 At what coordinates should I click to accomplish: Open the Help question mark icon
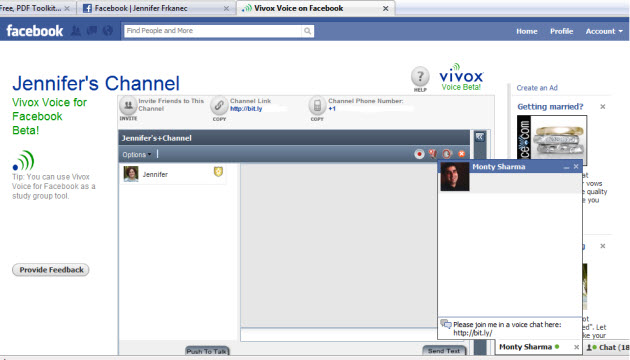[420, 76]
